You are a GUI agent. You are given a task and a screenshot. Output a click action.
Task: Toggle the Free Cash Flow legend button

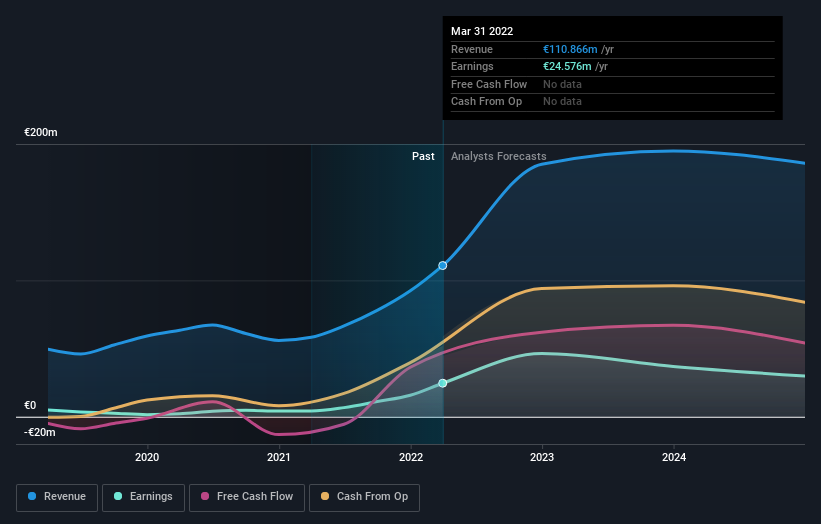click(x=247, y=497)
